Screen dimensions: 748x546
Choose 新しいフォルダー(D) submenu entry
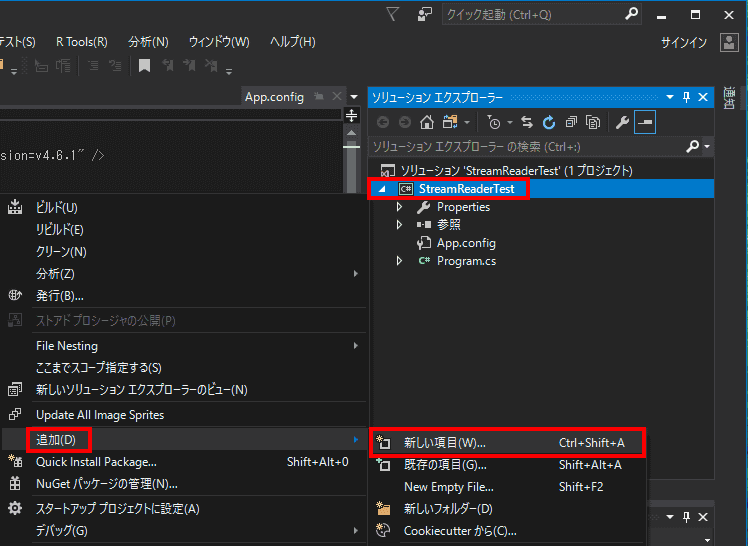(x=508, y=509)
